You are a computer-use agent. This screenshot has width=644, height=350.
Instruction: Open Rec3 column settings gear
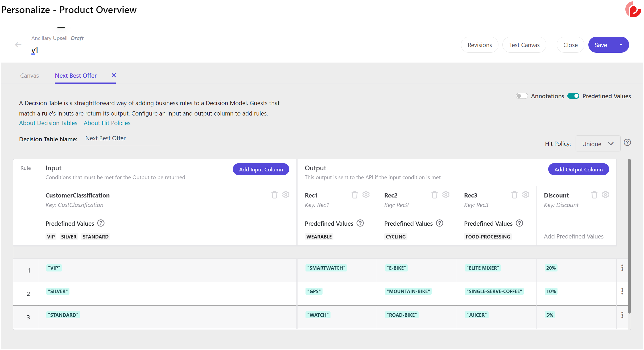click(x=526, y=195)
